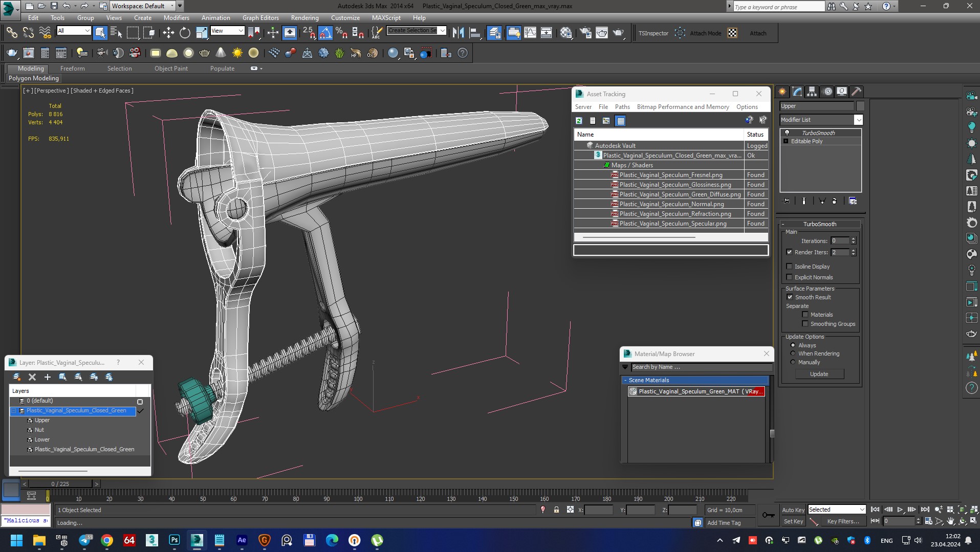This screenshot has height=552, width=980.
Task: Save the scene file
Action: [x=54, y=6]
